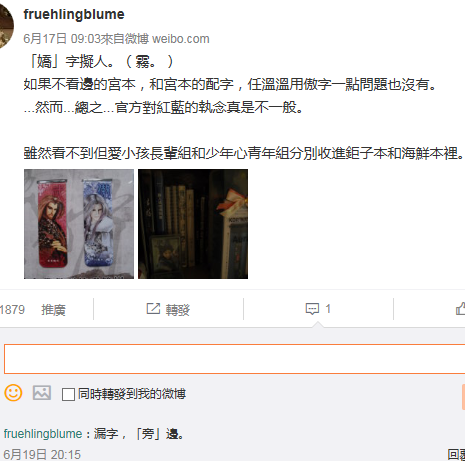
Task: Click the 回覆 reply link on comment
Action: coord(456,455)
